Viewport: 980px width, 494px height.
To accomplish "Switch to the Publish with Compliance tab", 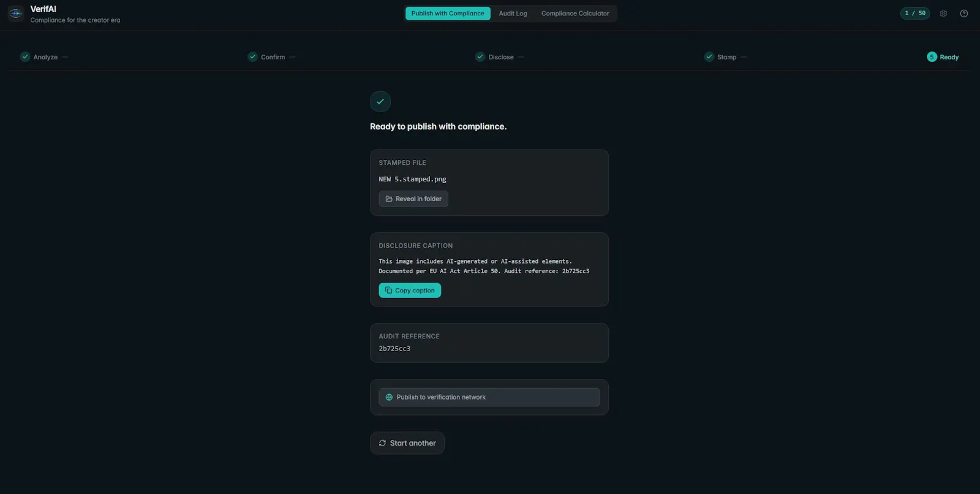I will pos(448,13).
